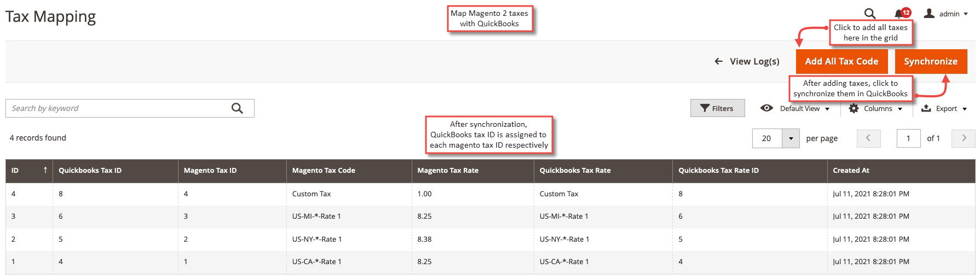Click the 8.38 Magento Tax Rate value
980x280 pixels.
[x=424, y=239]
